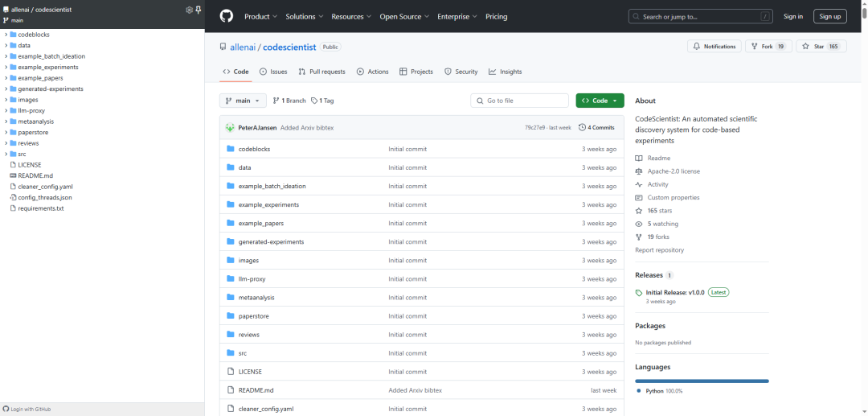868x416 pixels.
Task: Click the fork icon beside 19 forks
Action: (639, 237)
